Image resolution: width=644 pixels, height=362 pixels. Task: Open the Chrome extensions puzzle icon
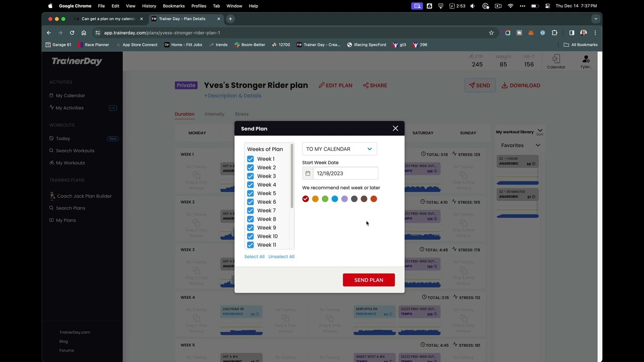pos(554,33)
